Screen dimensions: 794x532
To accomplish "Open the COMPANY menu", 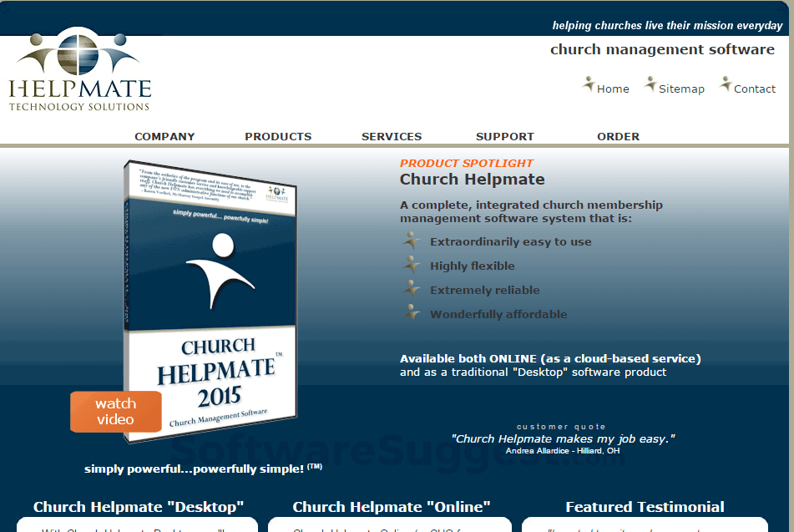I will tap(164, 136).
